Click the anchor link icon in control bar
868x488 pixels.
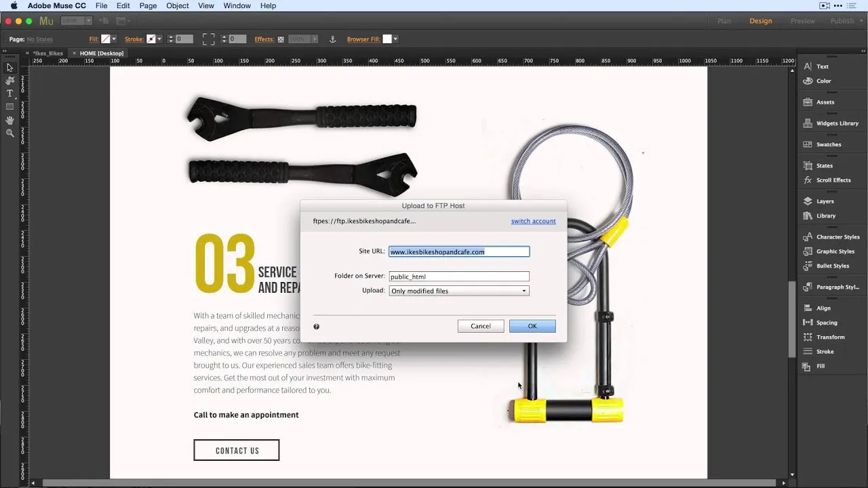pyautogui.click(x=332, y=39)
